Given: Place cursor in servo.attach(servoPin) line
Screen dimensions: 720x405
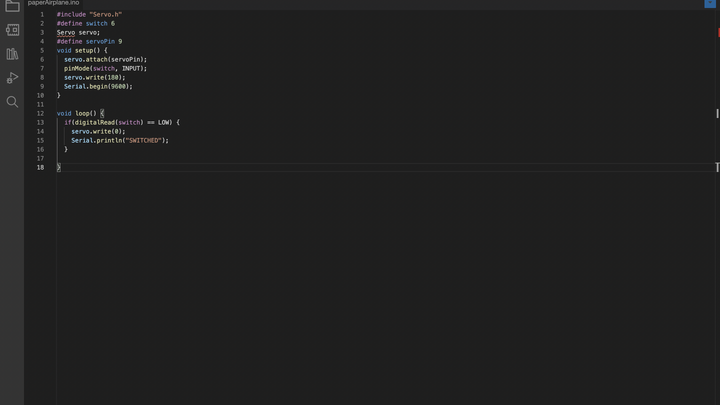Looking at the screenshot, I should click(105, 59).
